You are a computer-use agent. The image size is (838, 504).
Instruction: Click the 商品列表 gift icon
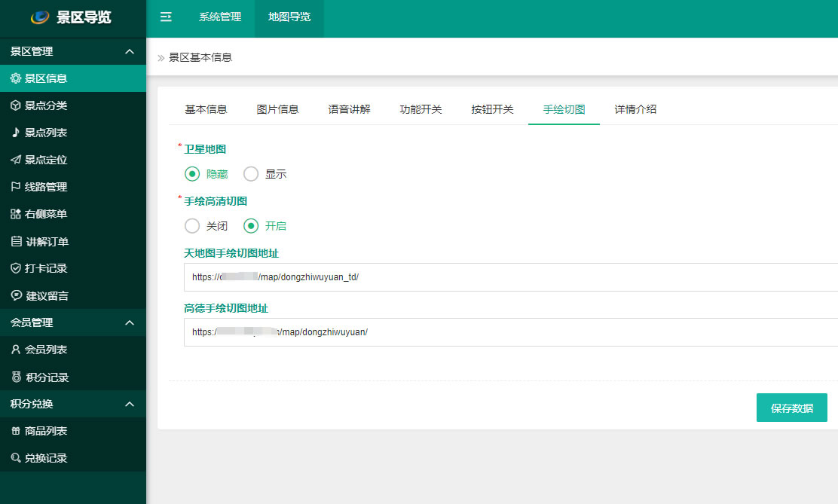(x=16, y=431)
